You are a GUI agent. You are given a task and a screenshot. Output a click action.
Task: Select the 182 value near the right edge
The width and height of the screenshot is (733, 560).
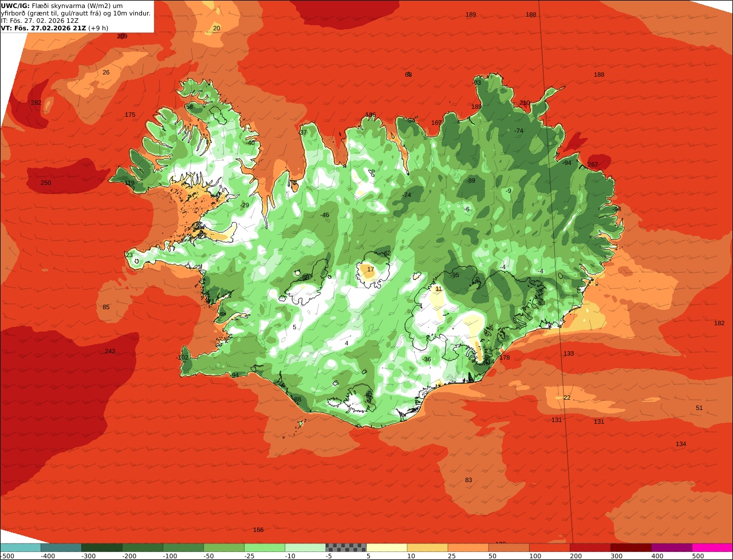(x=719, y=324)
